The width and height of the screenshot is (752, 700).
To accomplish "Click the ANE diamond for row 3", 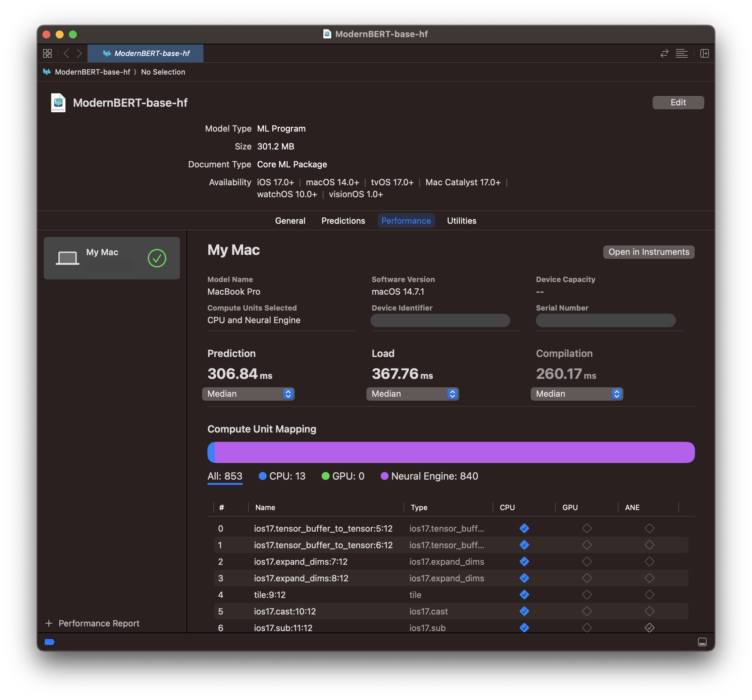I will click(x=650, y=578).
